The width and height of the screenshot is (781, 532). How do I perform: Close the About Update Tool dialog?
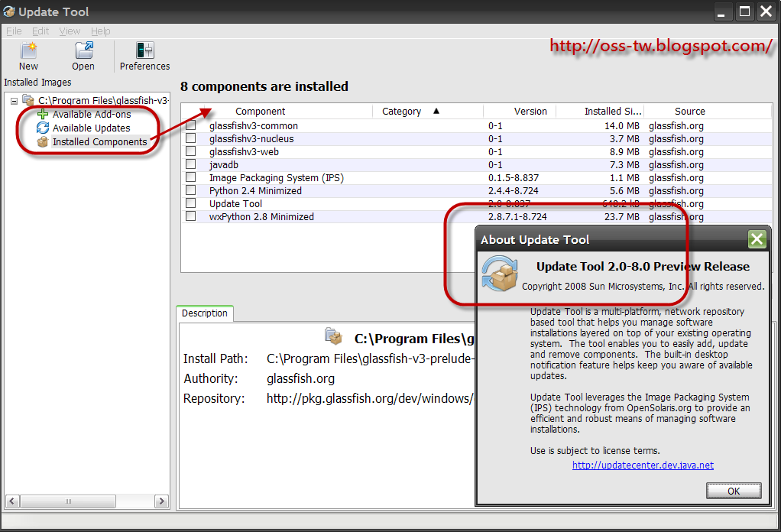click(x=757, y=239)
